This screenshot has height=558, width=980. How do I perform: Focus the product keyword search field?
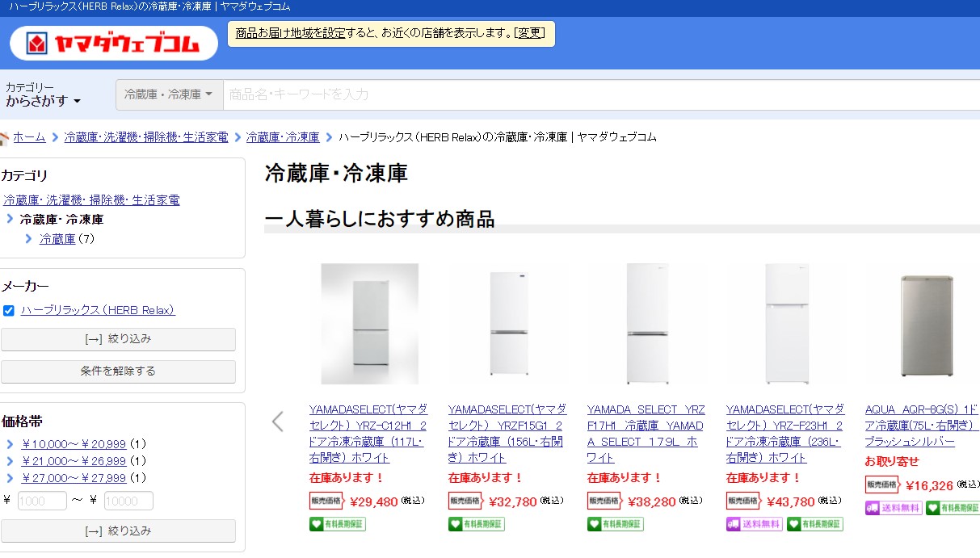pyautogui.click(x=601, y=94)
